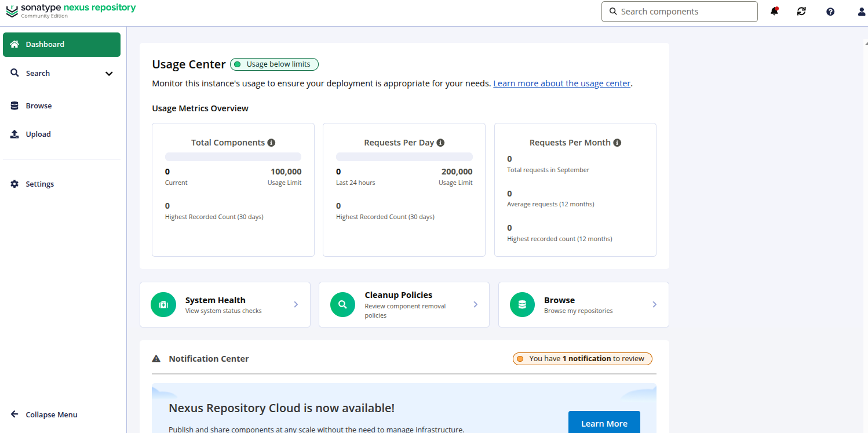Viewport: 868px width, 433px height.
Task: Click the Search components input field
Action: click(x=684, y=12)
